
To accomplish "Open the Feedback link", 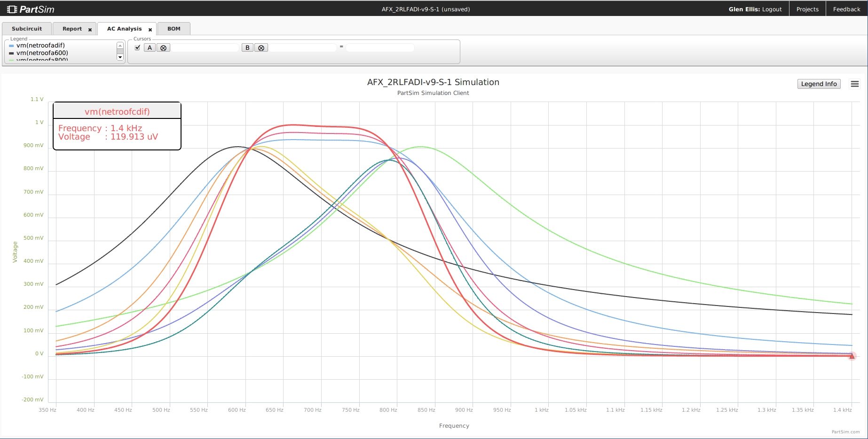I will 846,9.
